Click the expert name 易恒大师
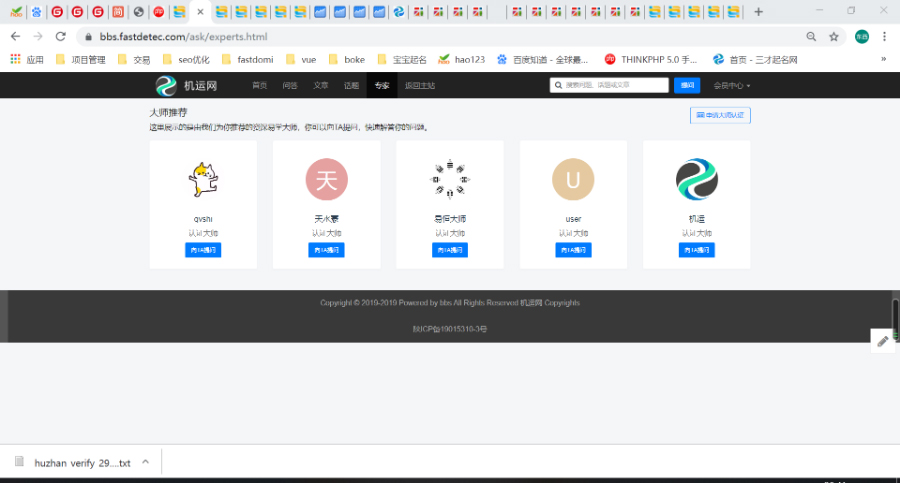Image resolution: width=900 pixels, height=483 pixels. click(449, 219)
